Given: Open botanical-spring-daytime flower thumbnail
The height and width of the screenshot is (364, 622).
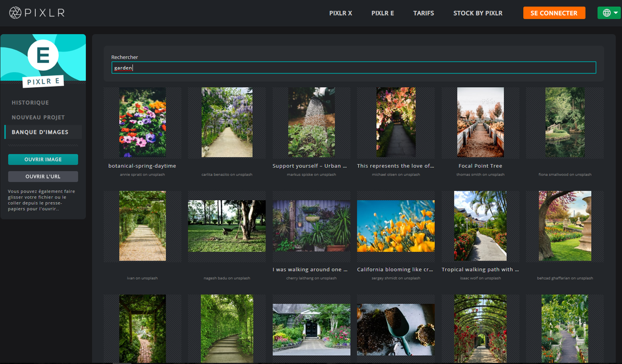Looking at the screenshot, I should [x=142, y=122].
